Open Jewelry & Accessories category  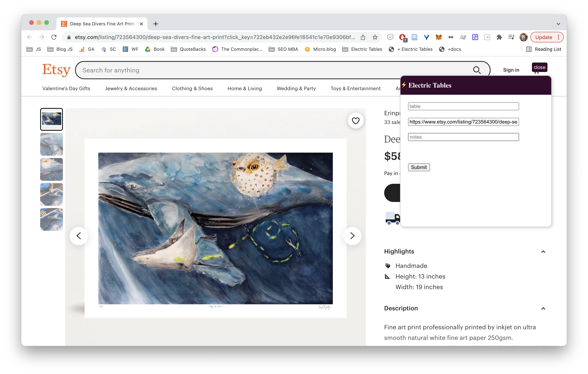131,88
